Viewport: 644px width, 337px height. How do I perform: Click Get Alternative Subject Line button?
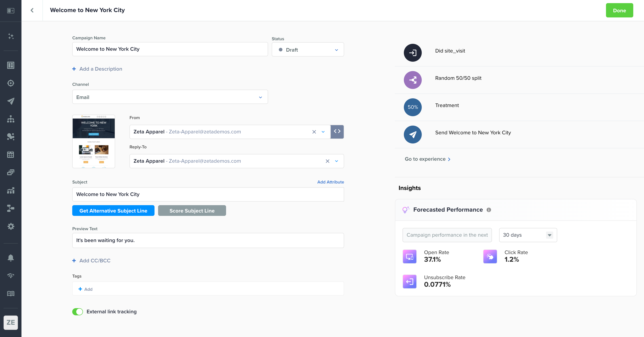pyautogui.click(x=113, y=211)
